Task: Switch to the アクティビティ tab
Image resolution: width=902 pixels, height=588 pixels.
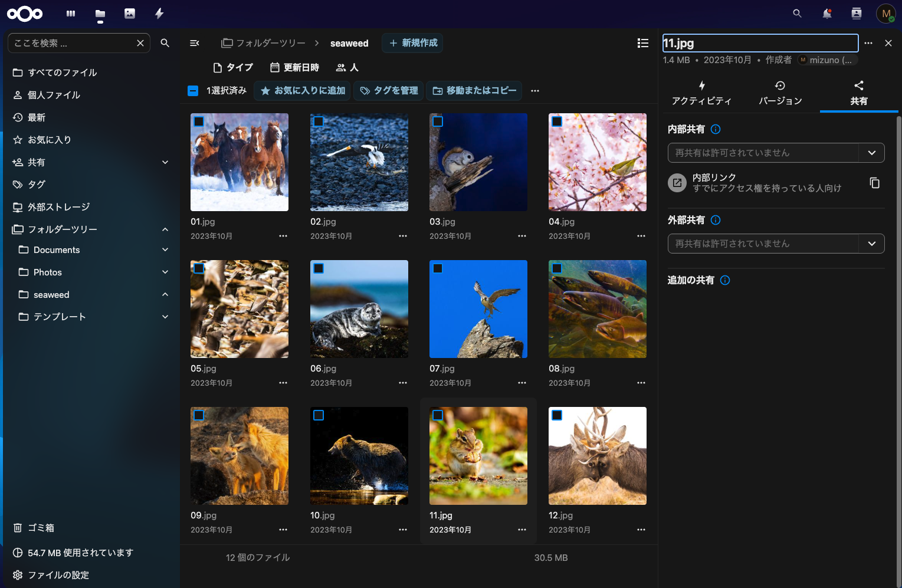Action: pos(701,93)
